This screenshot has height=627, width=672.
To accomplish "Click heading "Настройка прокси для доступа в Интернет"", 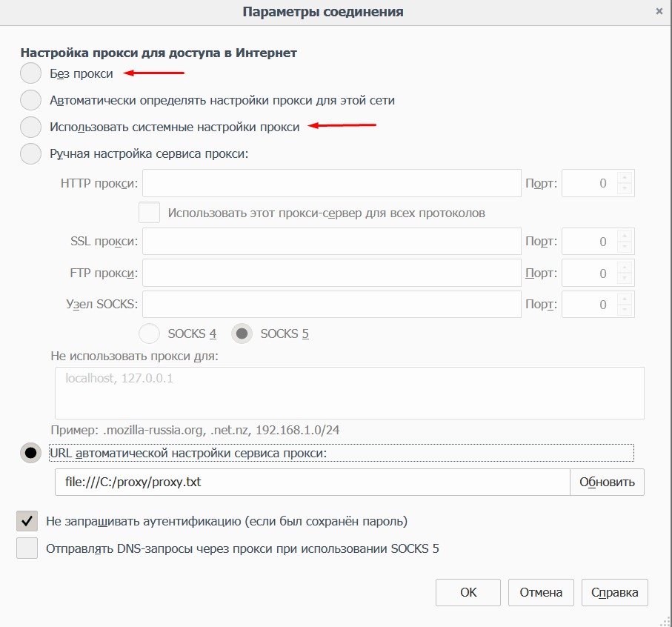I will [x=159, y=53].
